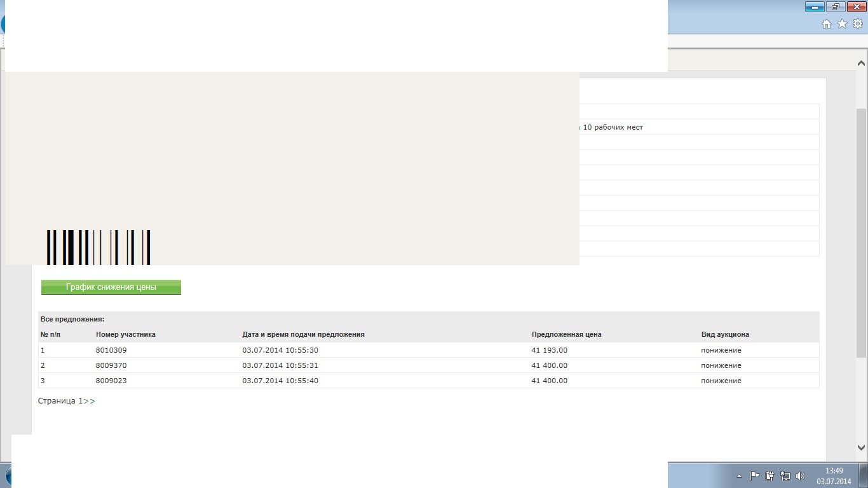Open Favorites via the star icon

tap(842, 24)
